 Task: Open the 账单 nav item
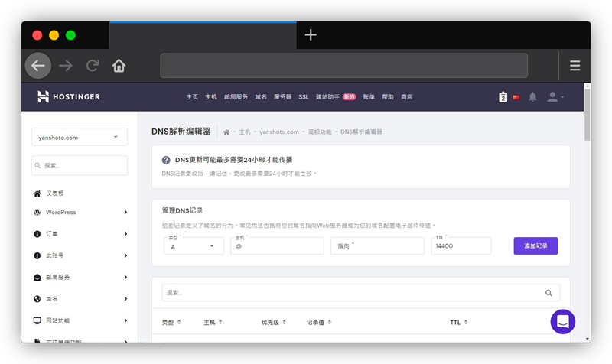click(x=369, y=97)
